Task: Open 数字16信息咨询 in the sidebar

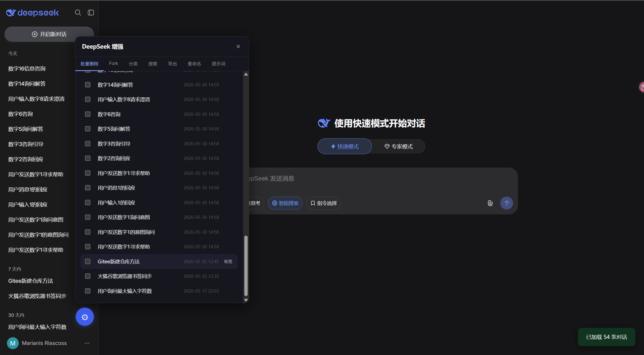Action: coord(27,69)
